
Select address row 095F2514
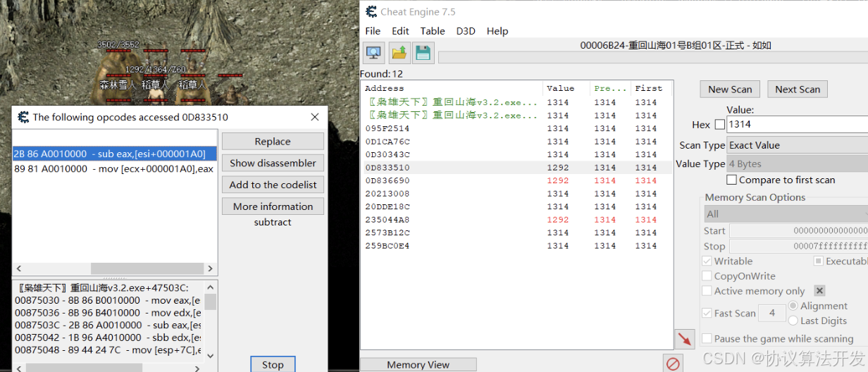[516, 128]
